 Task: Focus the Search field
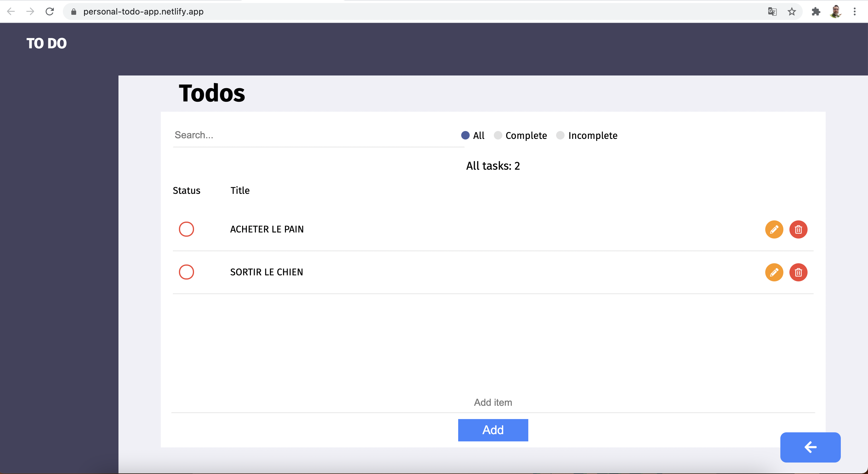coord(318,135)
